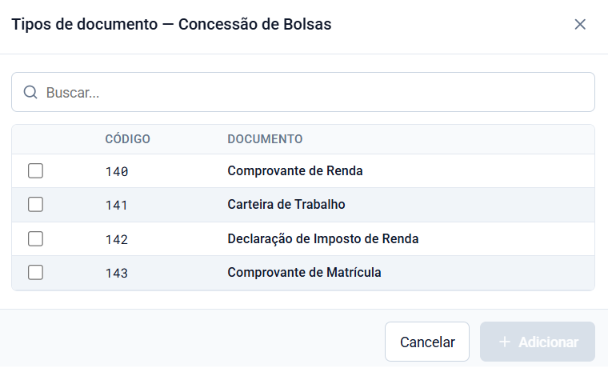This screenshot has width=608, height=367.
Task: Click the CÓDIGO column header
Action: click(128, 139)
